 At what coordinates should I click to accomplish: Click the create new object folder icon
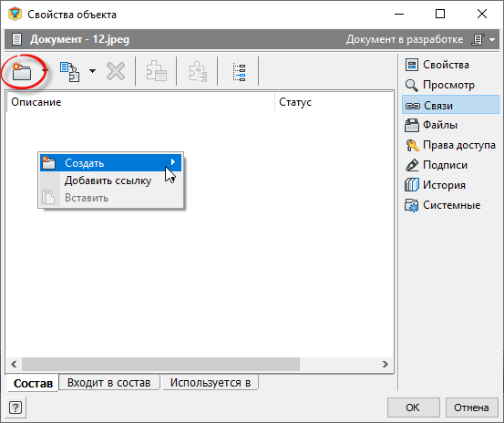pyautogui.click(x=22, y=71)
